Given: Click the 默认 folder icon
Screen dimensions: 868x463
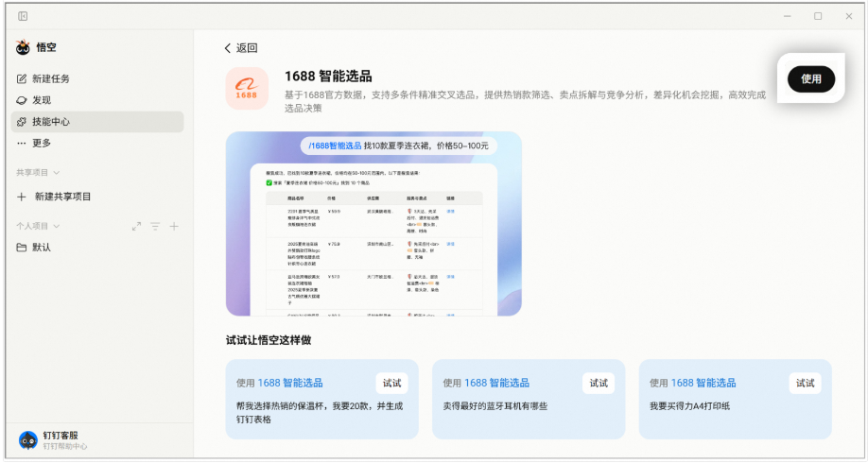Looking at the screenshot, I should tap(22, 248).
